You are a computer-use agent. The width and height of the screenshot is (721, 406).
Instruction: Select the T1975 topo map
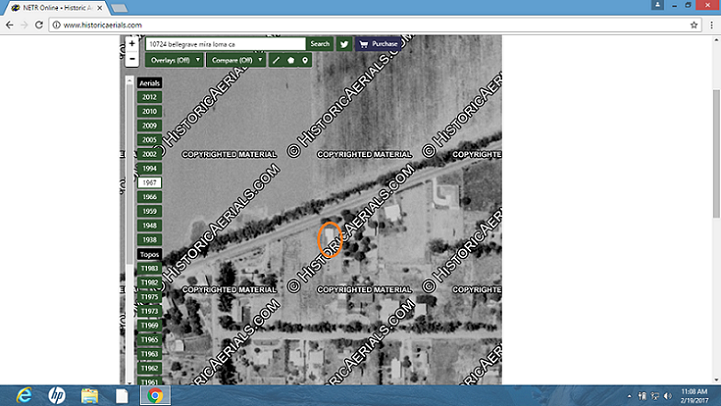click(x=149, y=297)
